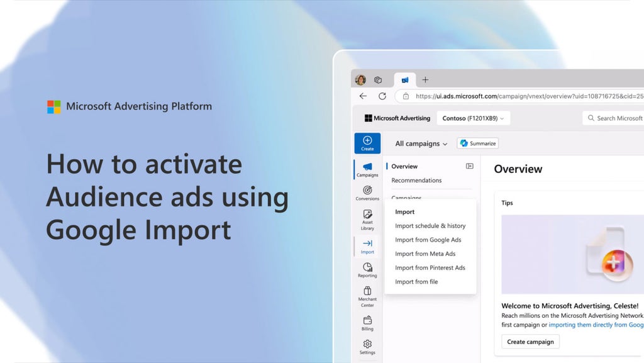Open the Conversions section
644x363 pixels.
[367, 193]
